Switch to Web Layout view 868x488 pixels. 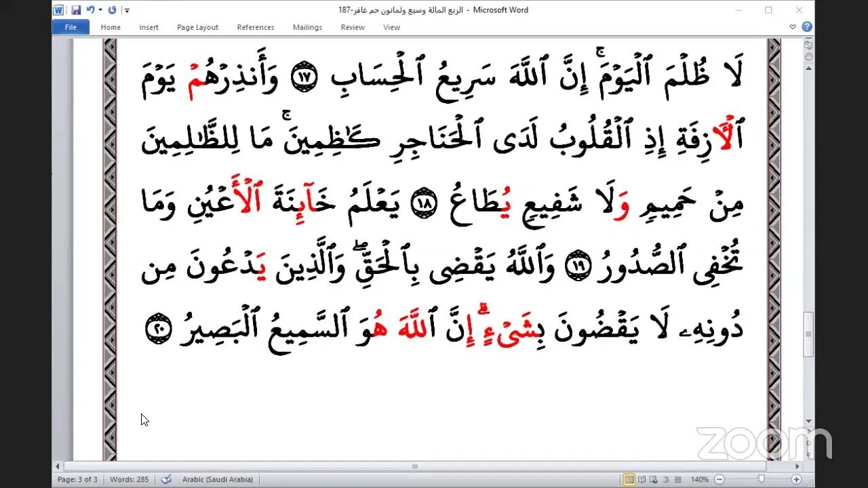click(x=654, y=479)
